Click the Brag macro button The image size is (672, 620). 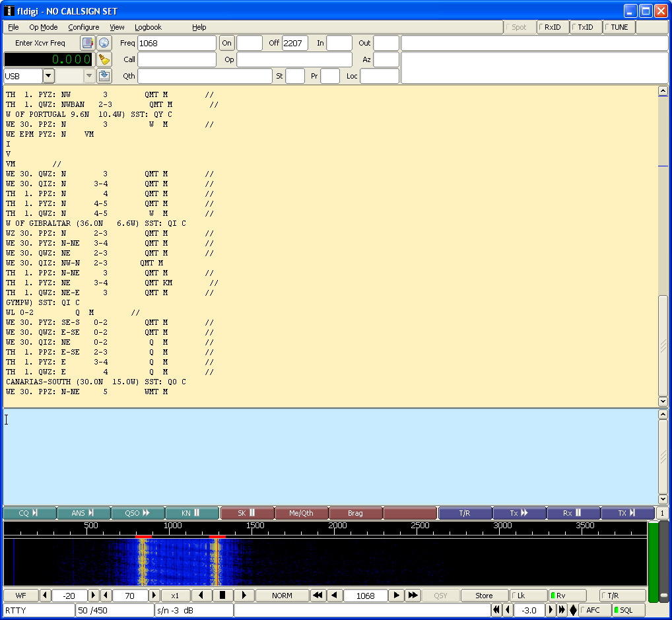[356, 513]
